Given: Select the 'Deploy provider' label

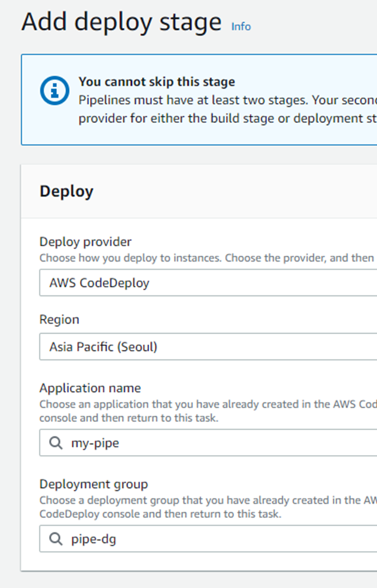Looking at the screenshot, I should click(x=85, y=242).
